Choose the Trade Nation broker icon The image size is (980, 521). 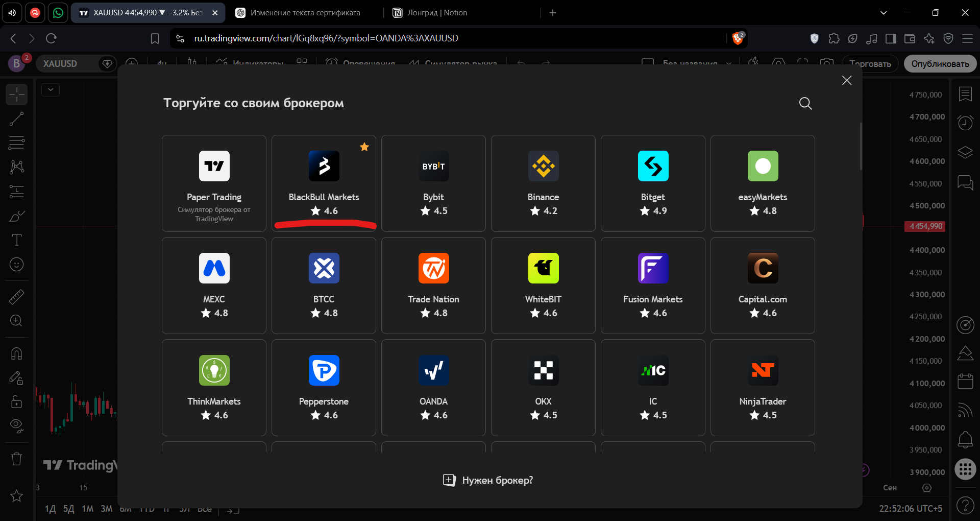[433, 268]
